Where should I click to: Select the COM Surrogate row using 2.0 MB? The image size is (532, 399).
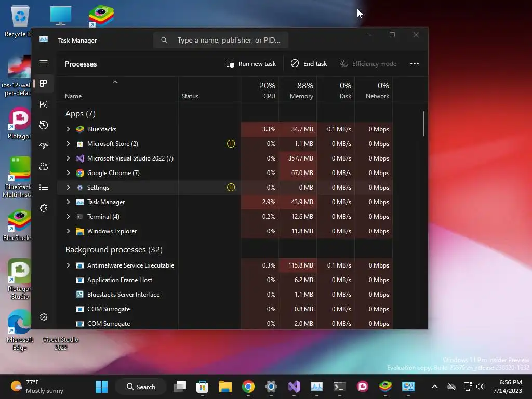click(x=225, y=324)
